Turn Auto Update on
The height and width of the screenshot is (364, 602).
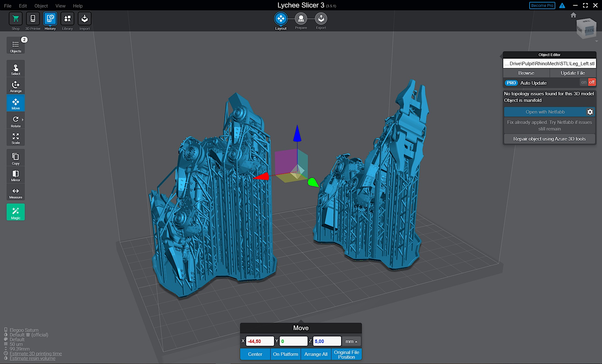pyautogui.click(x=584, y=82)
